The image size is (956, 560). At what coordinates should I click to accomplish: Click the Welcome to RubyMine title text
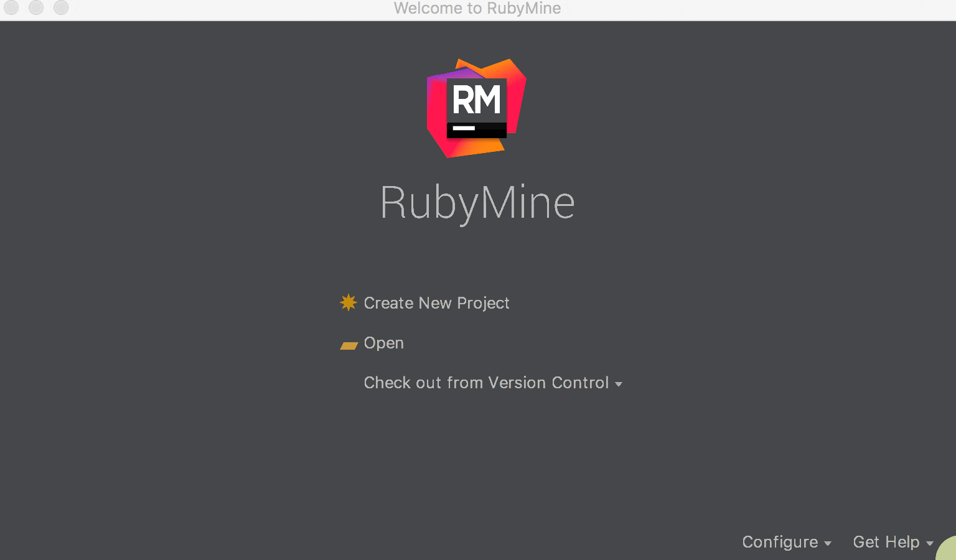coord(477,8)
